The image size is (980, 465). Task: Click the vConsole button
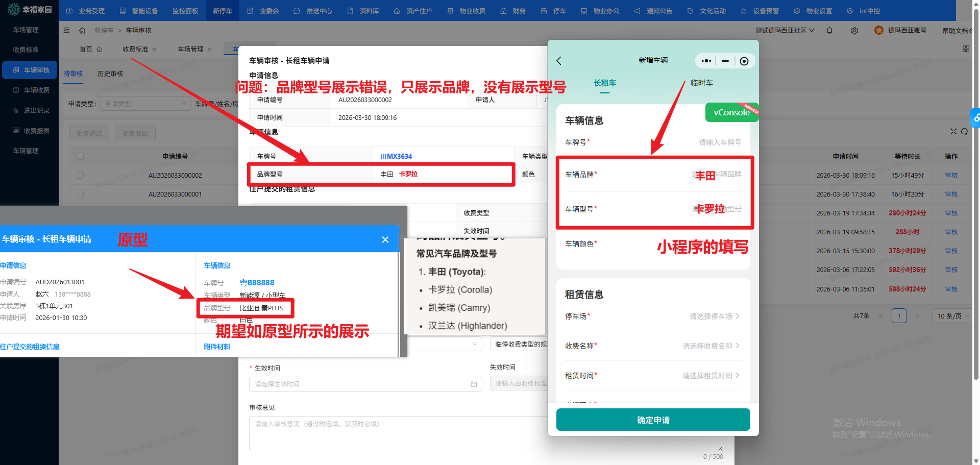pyautogui.click(x=731, y=113)
